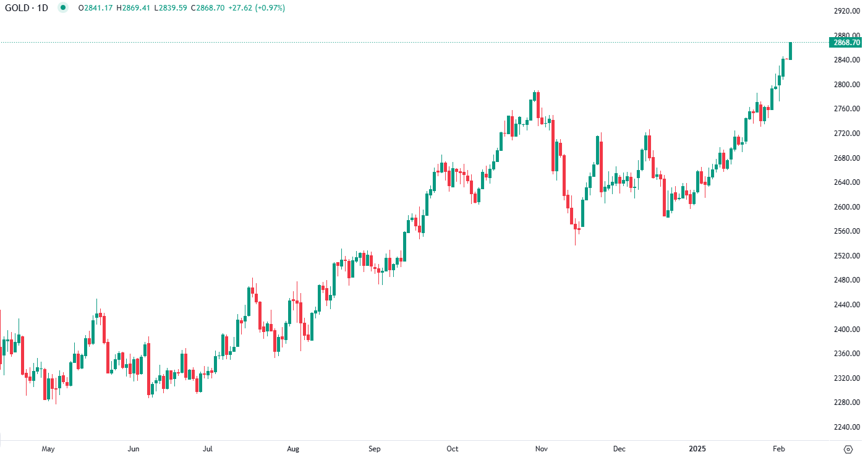This screenshot has height=460, width=868.
Task: Click the 2400.00 price scale label
Action: (x=846, y=330)
